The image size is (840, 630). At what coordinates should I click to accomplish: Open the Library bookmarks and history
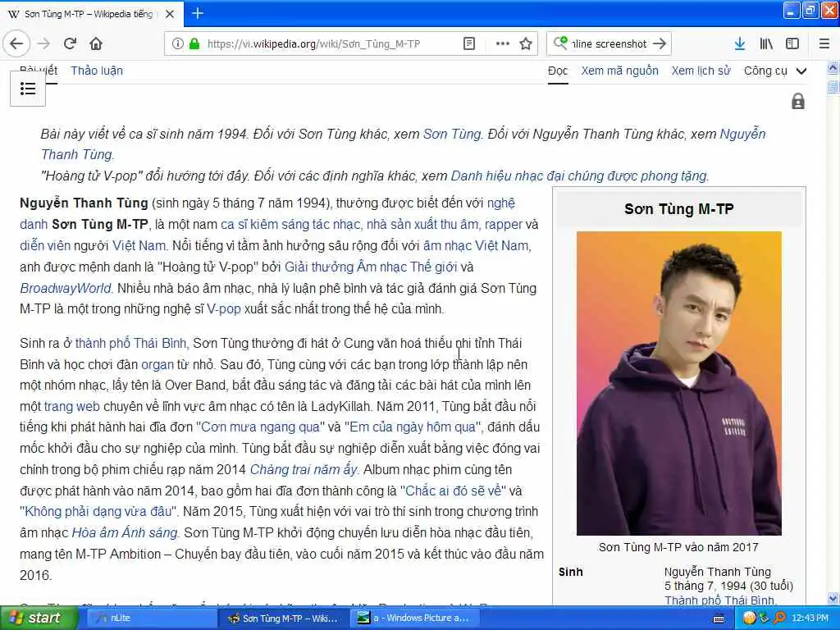click(x=766, y=43)
